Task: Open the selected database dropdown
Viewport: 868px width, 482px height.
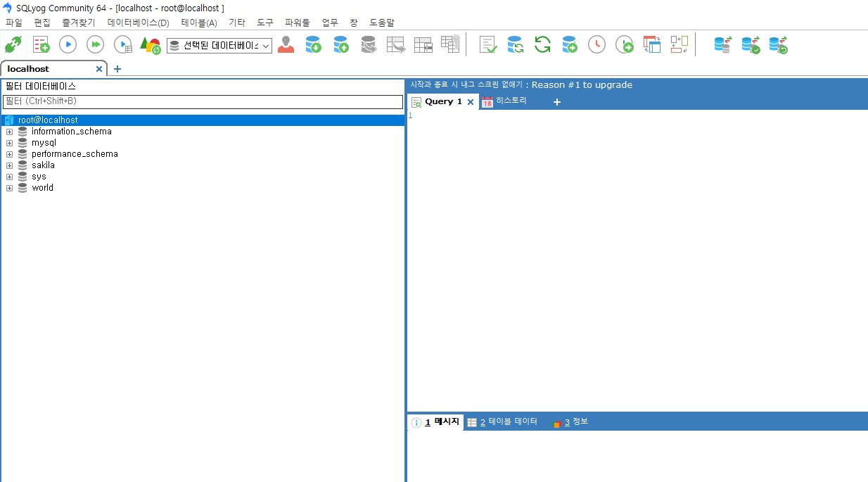Action: [219, 46]
